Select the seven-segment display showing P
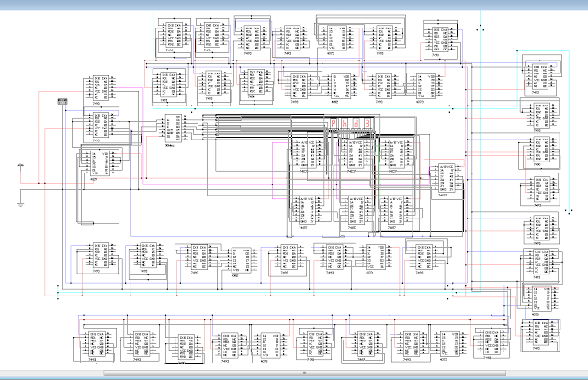 [334, 124]
